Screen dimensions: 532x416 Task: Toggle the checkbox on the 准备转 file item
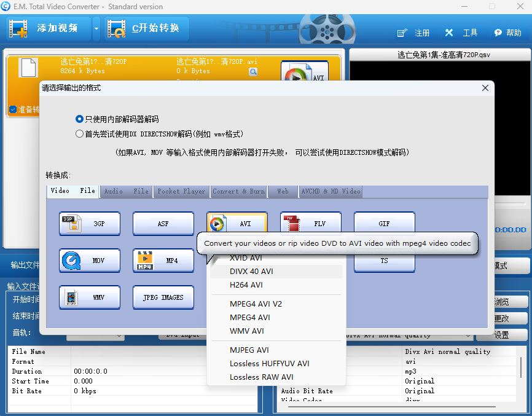tap(14, 109)
